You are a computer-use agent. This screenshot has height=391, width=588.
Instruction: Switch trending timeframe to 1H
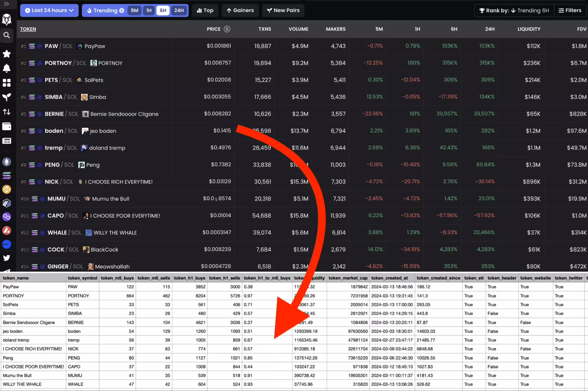[x=149, y=10]
